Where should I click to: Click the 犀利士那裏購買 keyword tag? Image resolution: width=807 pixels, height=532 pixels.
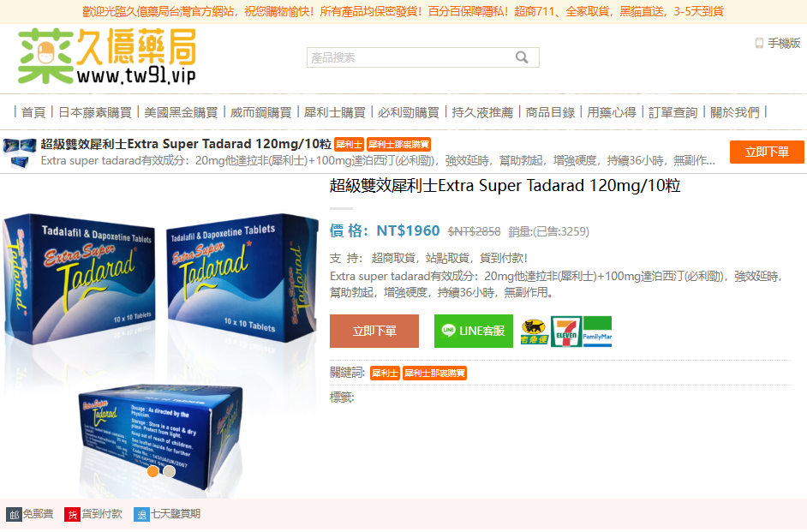tap(434, 373)
